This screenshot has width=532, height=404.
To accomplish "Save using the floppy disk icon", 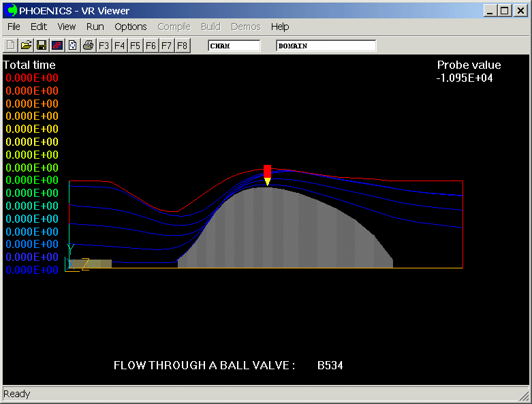I will click(x=42, y=46).
